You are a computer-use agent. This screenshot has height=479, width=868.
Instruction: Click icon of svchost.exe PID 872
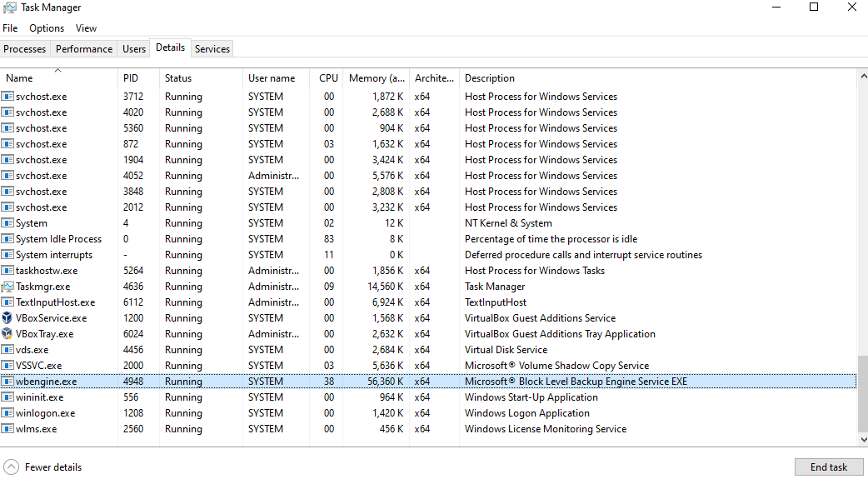point(7,144)
